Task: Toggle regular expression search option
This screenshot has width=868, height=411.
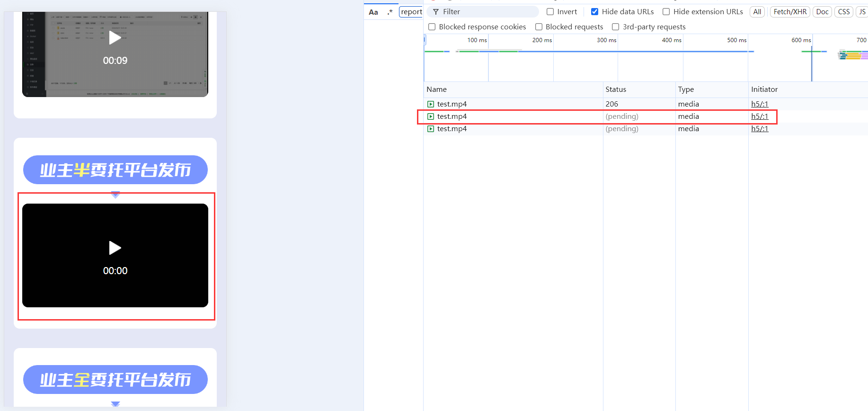Action: tap(390, 12)
